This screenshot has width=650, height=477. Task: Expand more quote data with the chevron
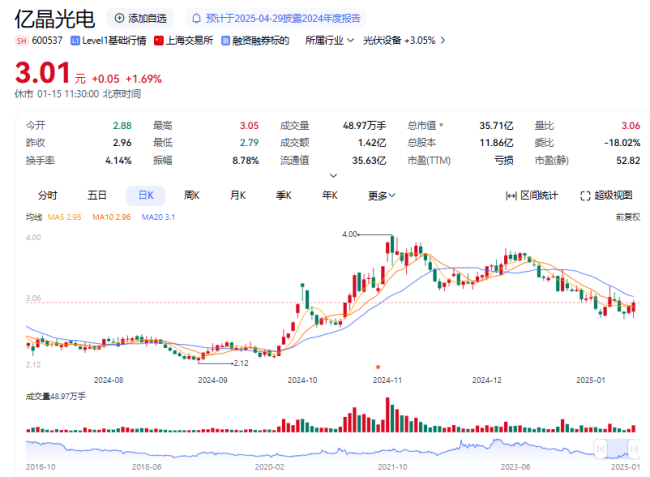coord(333,176)
